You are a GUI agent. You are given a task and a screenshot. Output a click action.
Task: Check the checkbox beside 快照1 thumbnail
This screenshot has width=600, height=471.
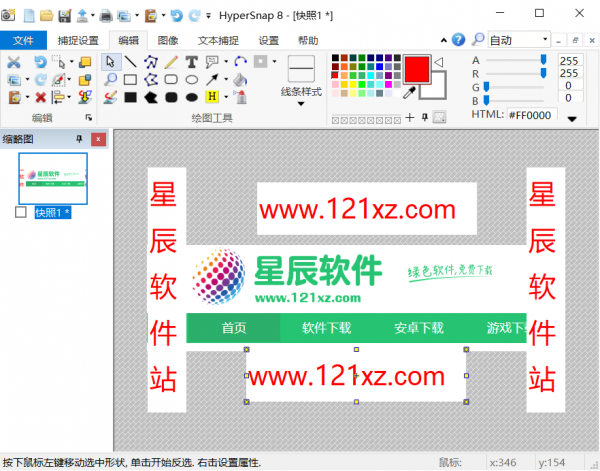22,213
